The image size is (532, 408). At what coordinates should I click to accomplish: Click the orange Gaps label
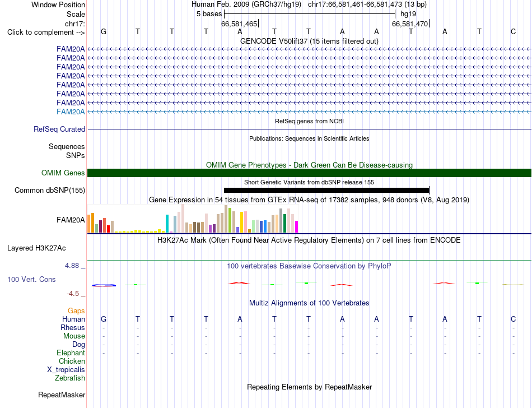coord(76,311)
